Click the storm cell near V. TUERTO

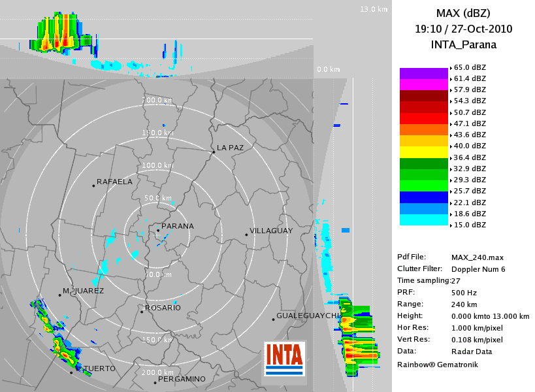click(67, 354)
